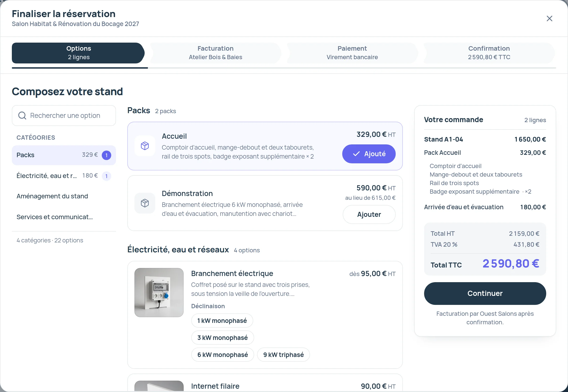Click the 'TVA 20 %' line
The width and height of the screenshot is (568, 392).
pos(485,245)
